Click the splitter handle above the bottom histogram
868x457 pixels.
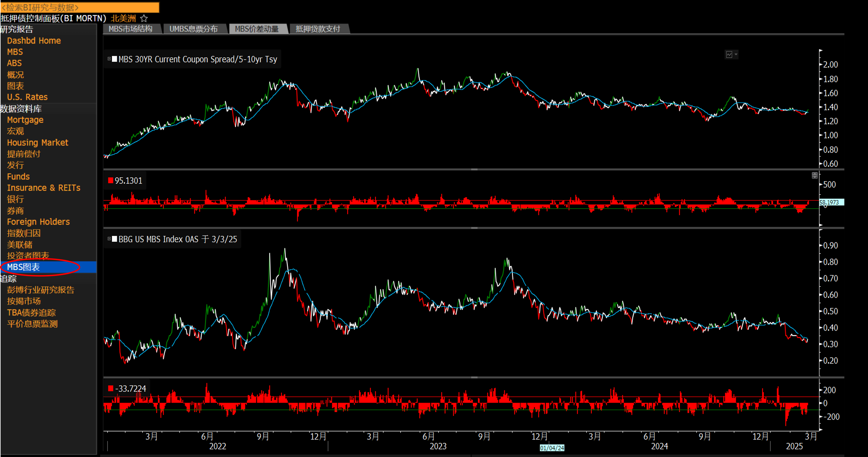[x=474, y=377]
